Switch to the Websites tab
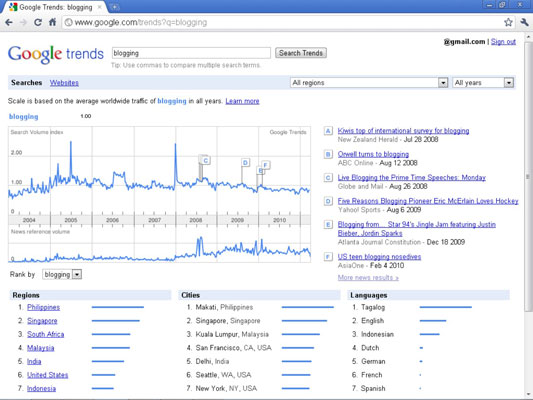 click(64, 83)
